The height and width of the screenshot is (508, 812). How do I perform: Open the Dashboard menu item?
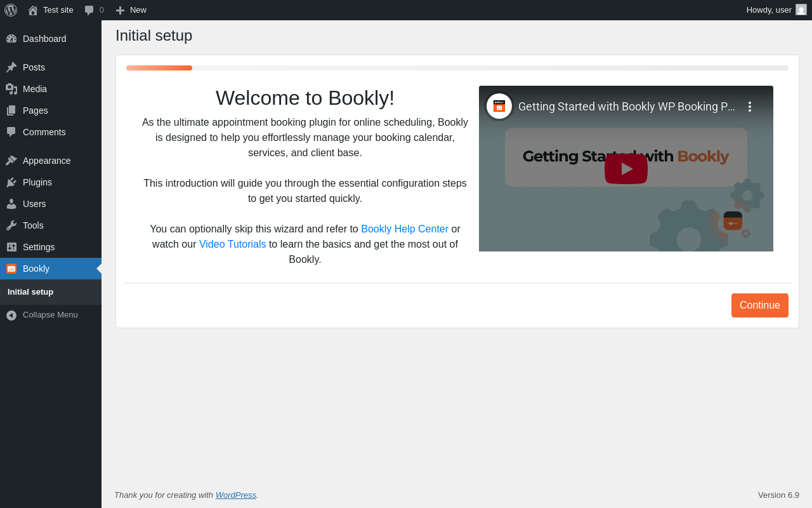(x=51, y=39)
